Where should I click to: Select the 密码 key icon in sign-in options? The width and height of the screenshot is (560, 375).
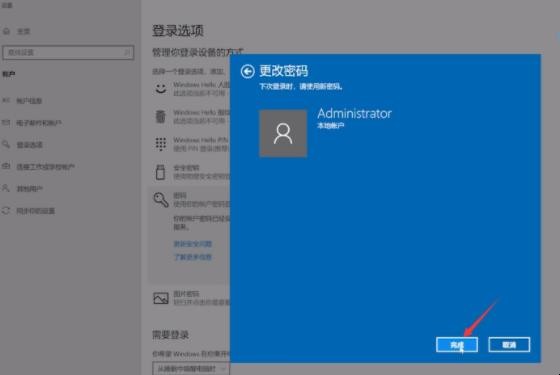click(161, 200)
